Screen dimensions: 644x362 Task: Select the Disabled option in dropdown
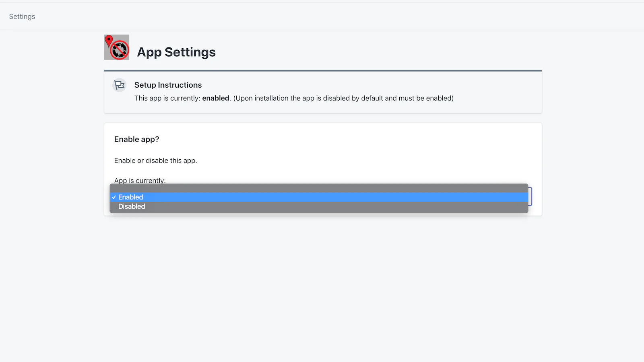tap(132, 206)
